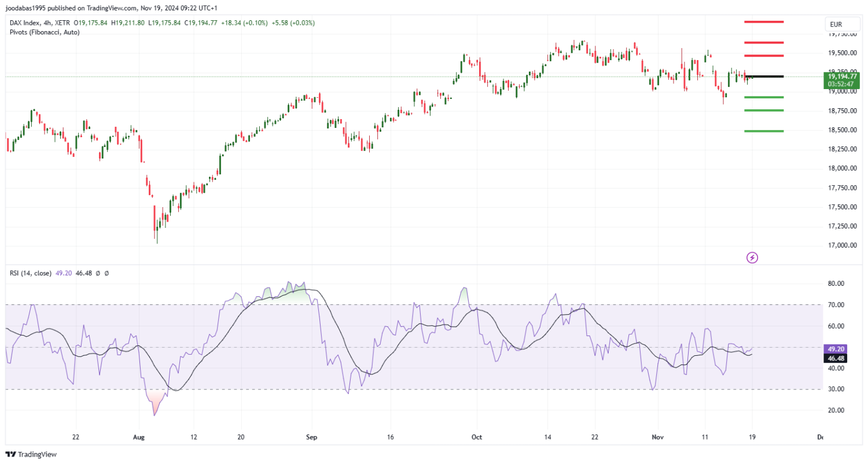Viewport: 868px width, 464px height.
Task: Click the EUR currency button
Action: pos(842,24)
